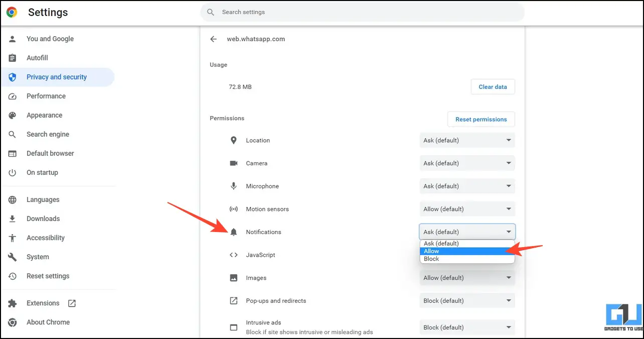The image size is (644, 339).
Task: Click the Downloads arrow icon
Action: point(13,218)
